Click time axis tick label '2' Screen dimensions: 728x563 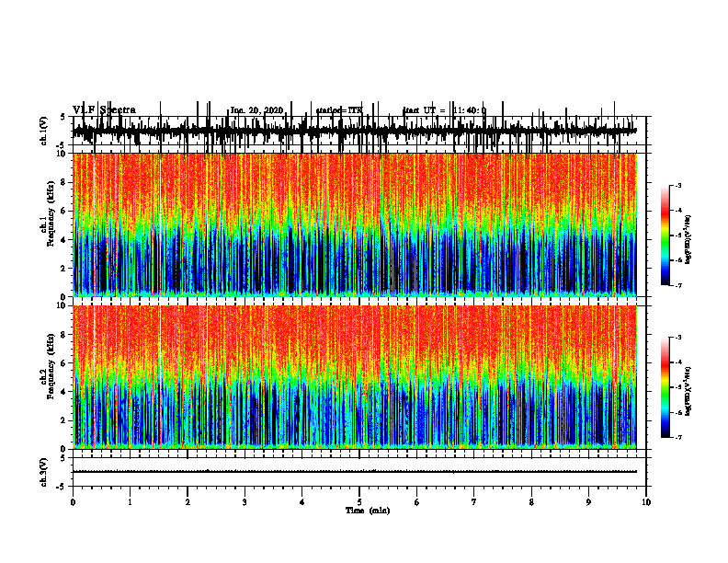pos(188,502)
